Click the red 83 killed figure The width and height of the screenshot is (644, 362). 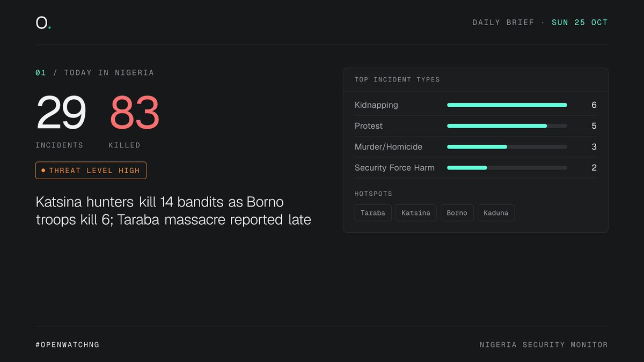pos(134,113)
